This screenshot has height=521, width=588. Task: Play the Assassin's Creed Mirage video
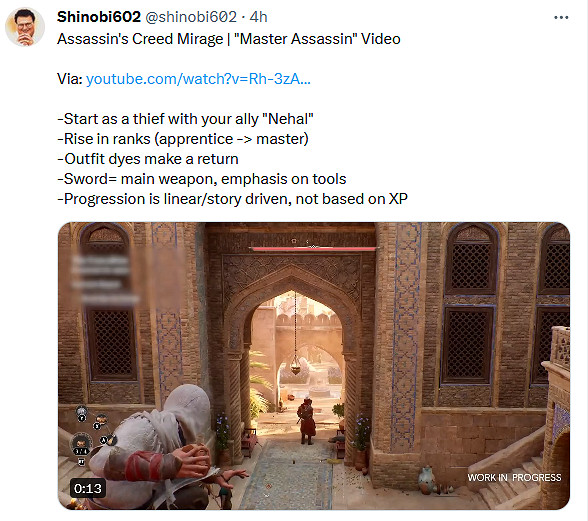click(314, 366)
